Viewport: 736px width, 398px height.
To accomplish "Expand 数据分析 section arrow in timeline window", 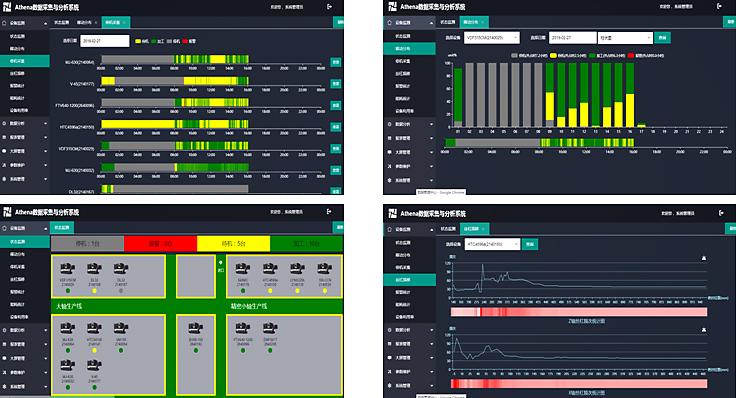I will pos(46,123).
